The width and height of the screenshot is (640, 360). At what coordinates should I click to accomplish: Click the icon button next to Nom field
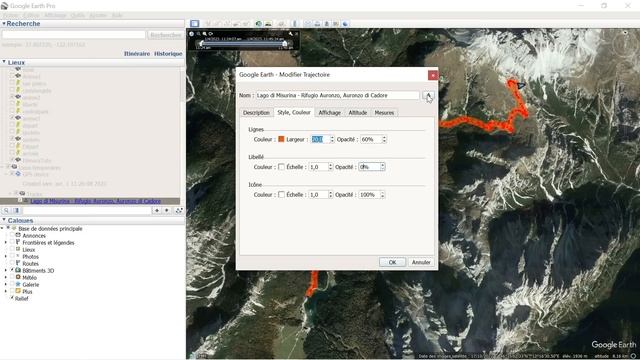coord(428,96)
